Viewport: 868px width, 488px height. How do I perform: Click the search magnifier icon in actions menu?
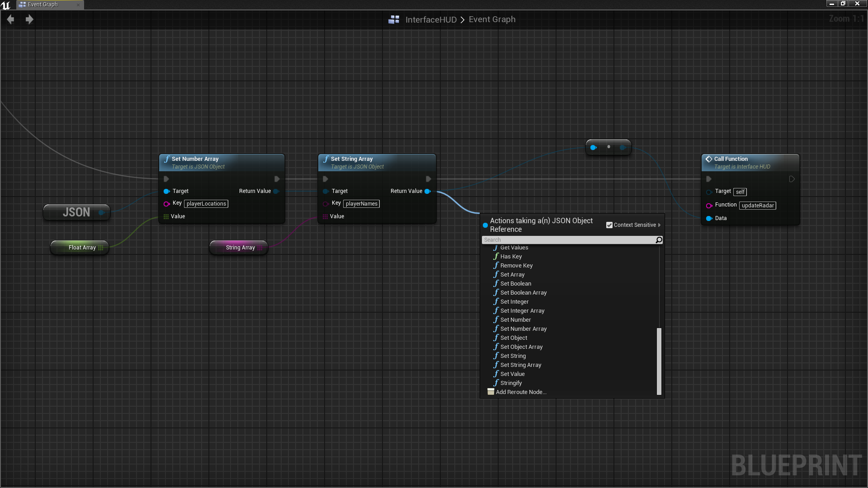pyautogui.click(x=659, y=240)
